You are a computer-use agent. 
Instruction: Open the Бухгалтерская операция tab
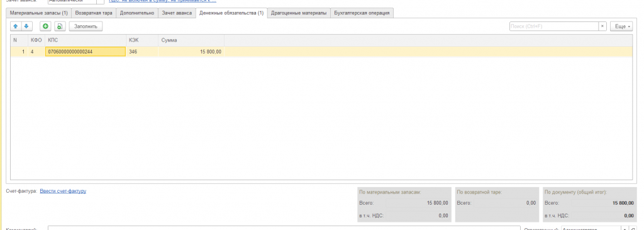[362, 13]
